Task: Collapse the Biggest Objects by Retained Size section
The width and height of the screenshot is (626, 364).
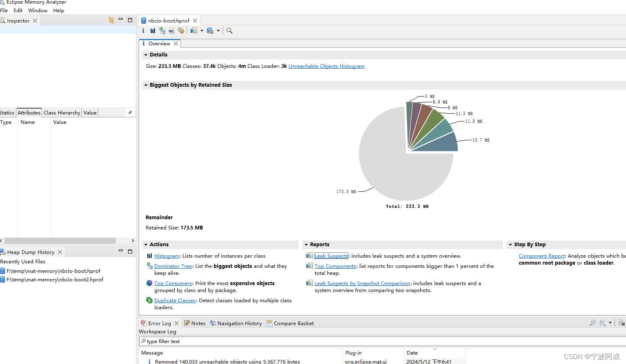Action: 146,85
